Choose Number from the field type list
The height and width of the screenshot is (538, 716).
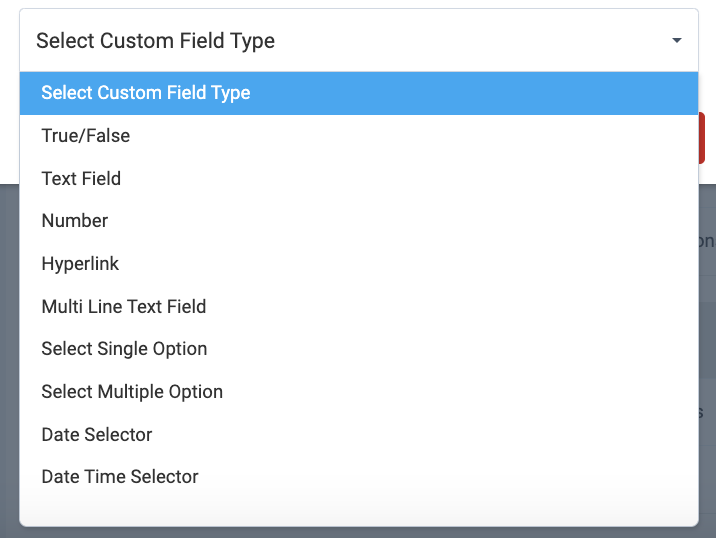[75, 221]
